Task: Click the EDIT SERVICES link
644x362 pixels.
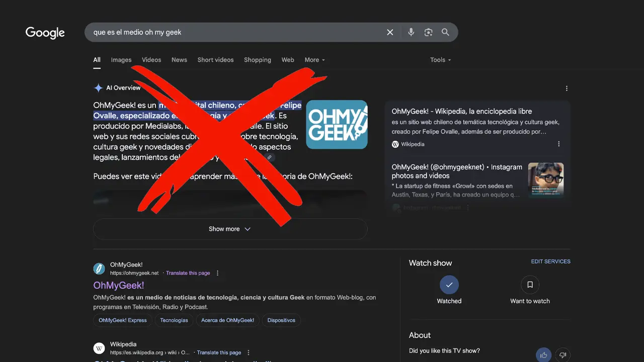Action: tap(550, 261)
